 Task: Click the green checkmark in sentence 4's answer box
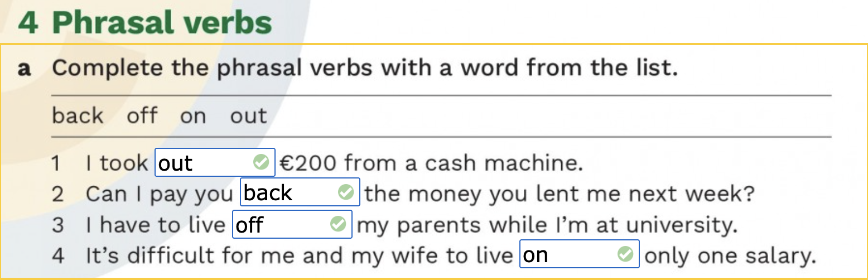(625, 254)
